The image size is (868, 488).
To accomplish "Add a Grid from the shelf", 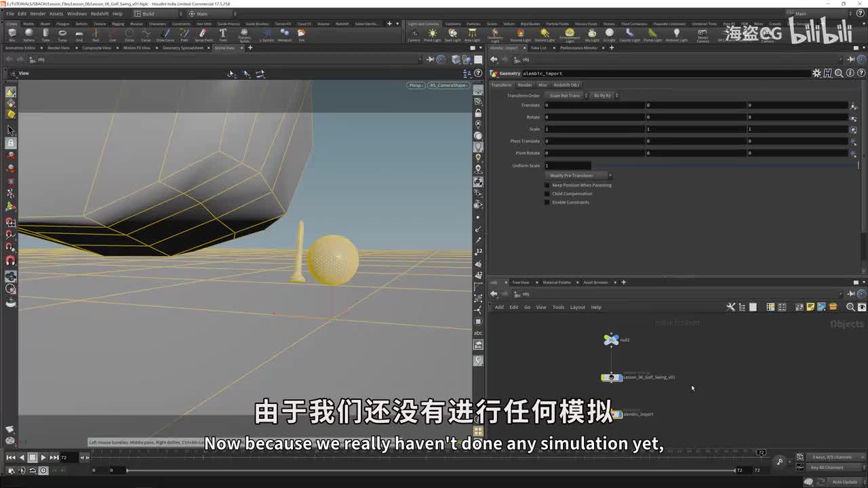I will [79, 35].
